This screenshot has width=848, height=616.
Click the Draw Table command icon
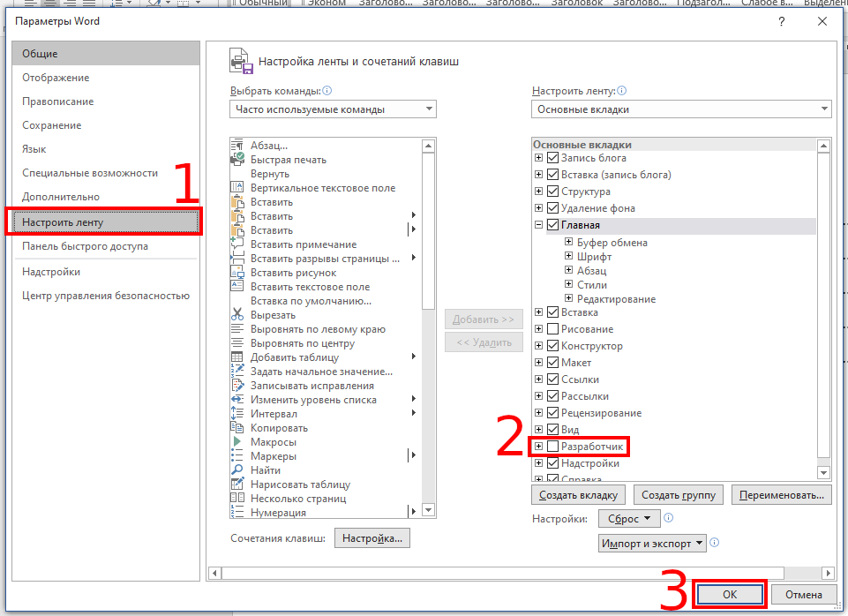point(236,484)
